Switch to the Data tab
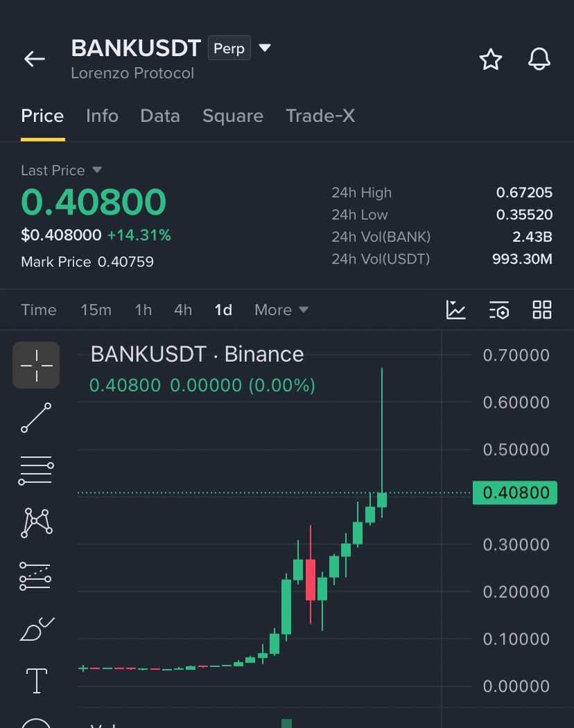This screenshot has height=728, width=574. pyautogui.click(x=160, y=116)
